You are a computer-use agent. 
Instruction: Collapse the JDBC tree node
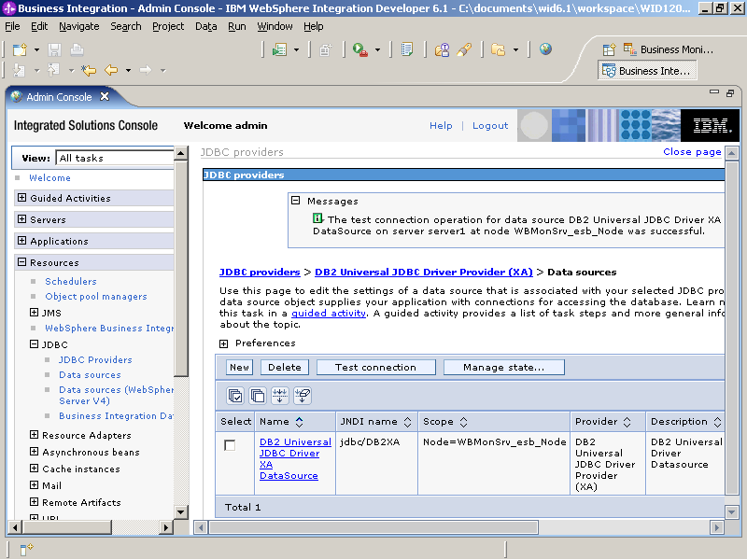(x=34, y=343)
